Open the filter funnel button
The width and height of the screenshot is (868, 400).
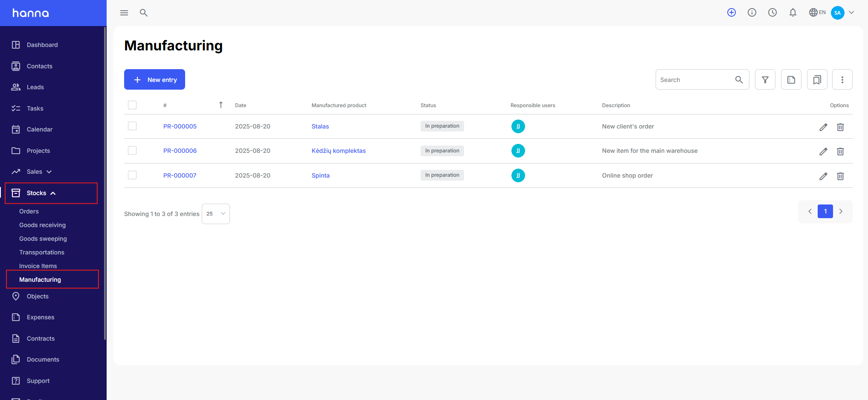pyautogui.click(x=765, y=79)
